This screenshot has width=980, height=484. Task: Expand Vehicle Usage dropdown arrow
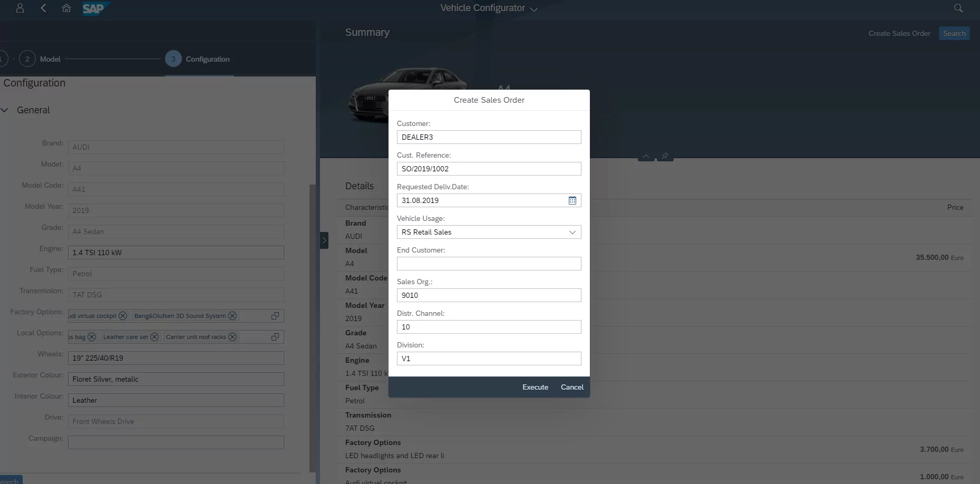pos(573,232)
